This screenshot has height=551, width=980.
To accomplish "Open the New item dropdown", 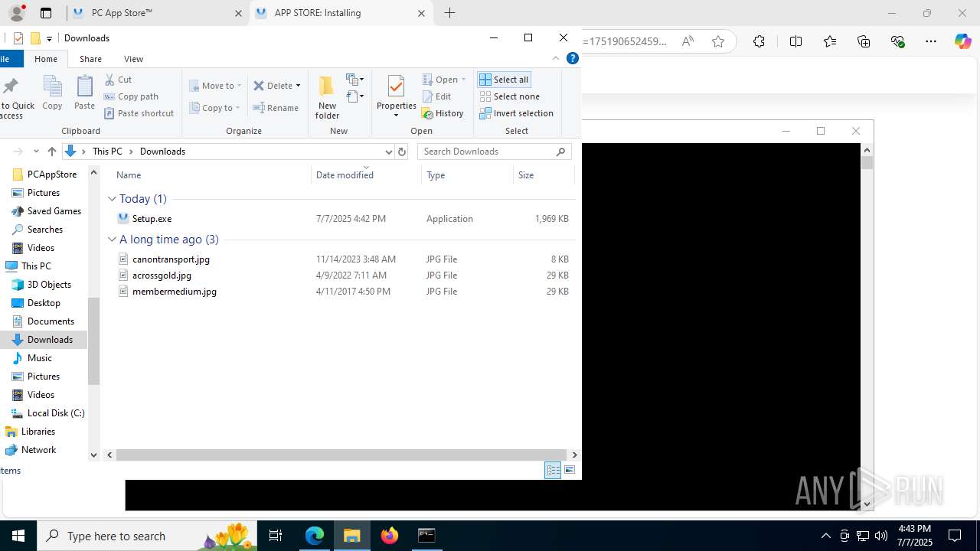I will click(355, 80).
